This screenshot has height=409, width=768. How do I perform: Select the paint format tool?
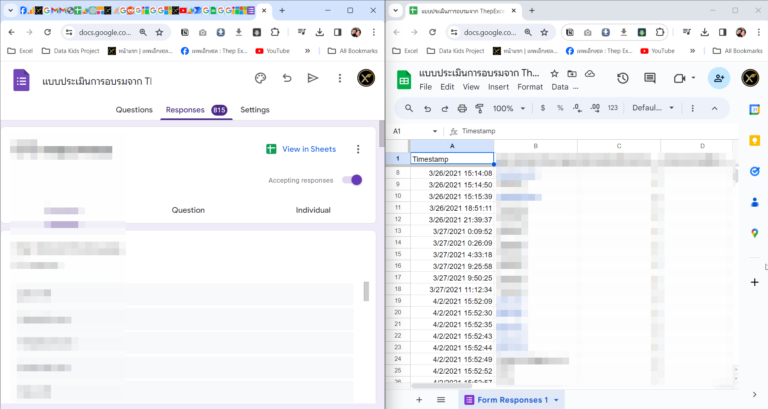point(480,108)
